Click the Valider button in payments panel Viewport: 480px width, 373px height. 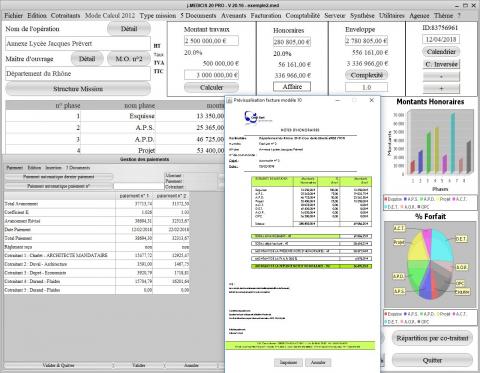click(139, 365)
